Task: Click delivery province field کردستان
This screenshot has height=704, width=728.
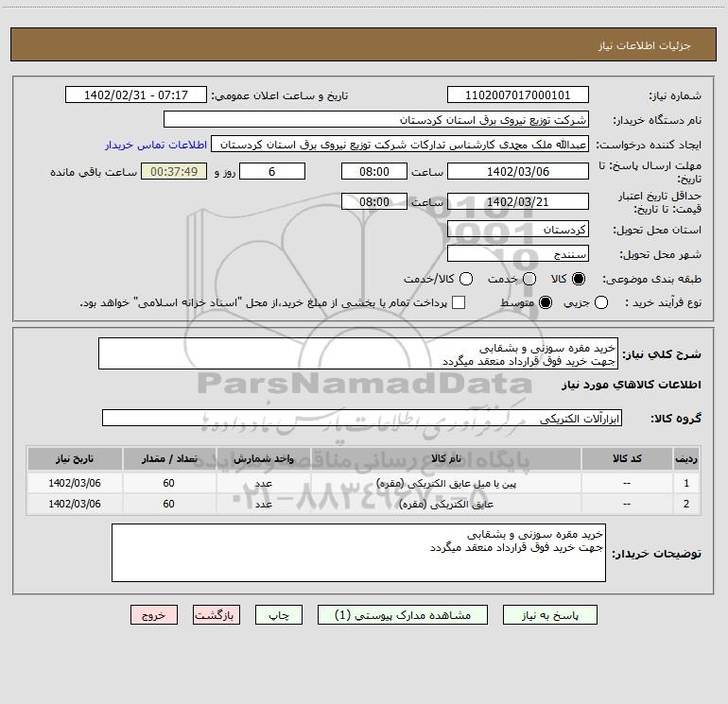Action: 518,229
